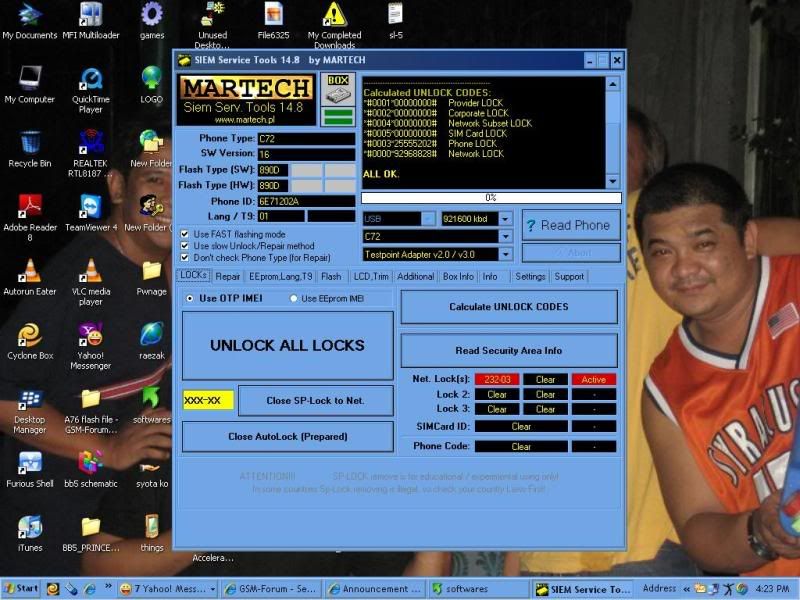Image resolution: width=800 pixels, height=600 pixels.
Task: Open the Furious Shell shortcut
Action: (30, 469)
